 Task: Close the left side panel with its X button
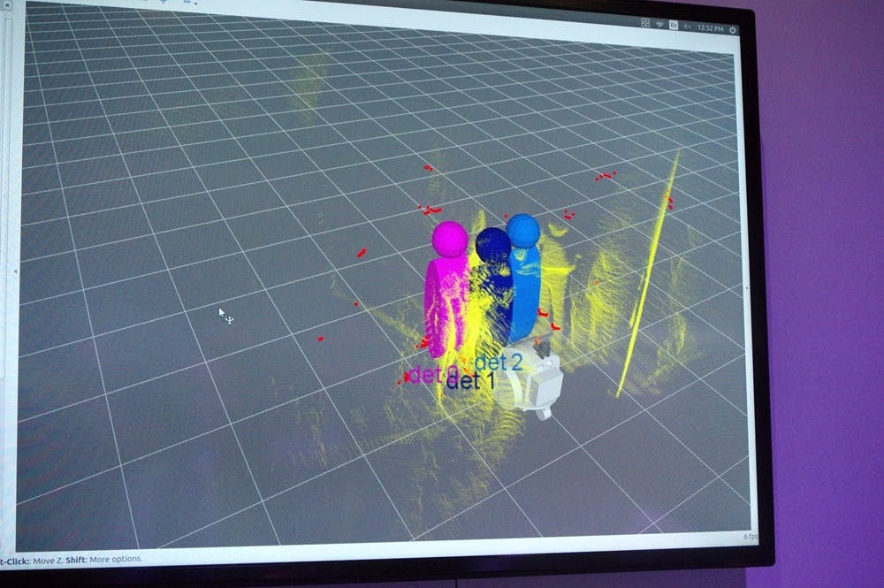click(7, 4)
